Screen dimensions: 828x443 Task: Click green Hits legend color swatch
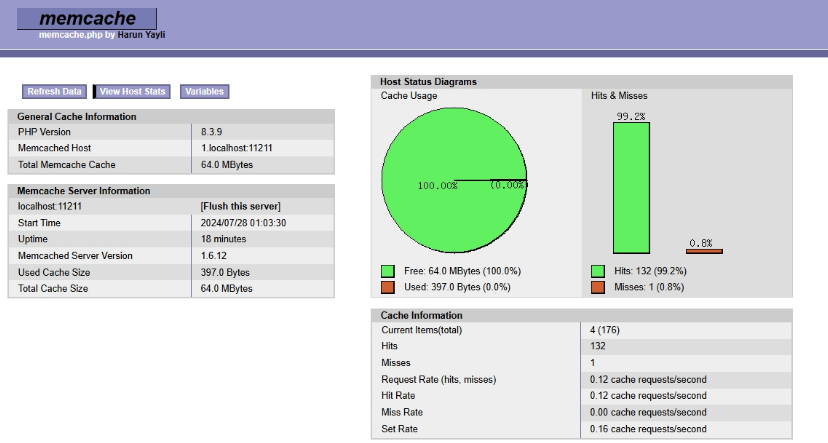point(598,271)
